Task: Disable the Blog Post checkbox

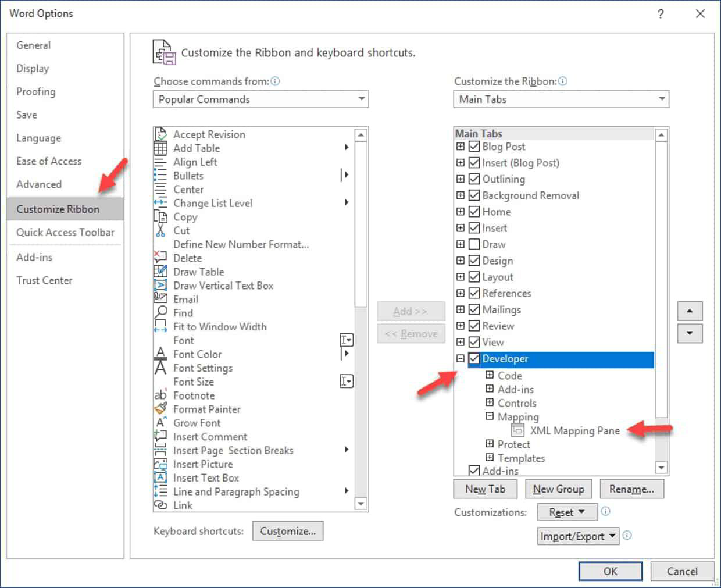Action: (474, 146)
